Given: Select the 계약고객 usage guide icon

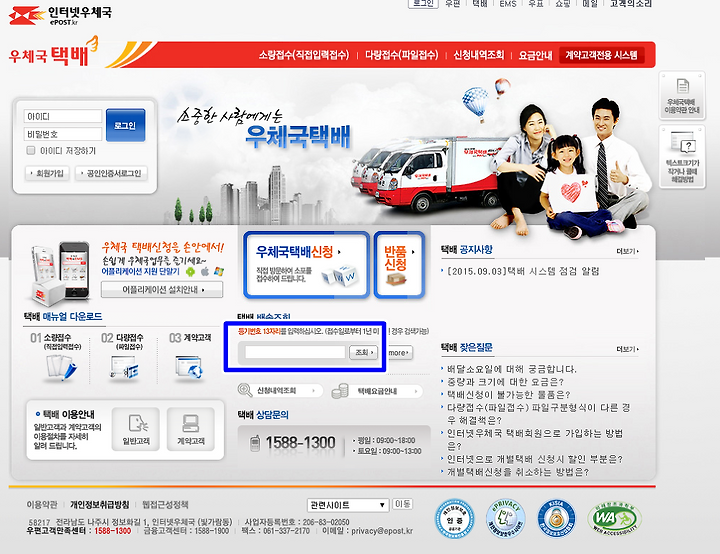Looking at the screenshot, I should (191, 429).
